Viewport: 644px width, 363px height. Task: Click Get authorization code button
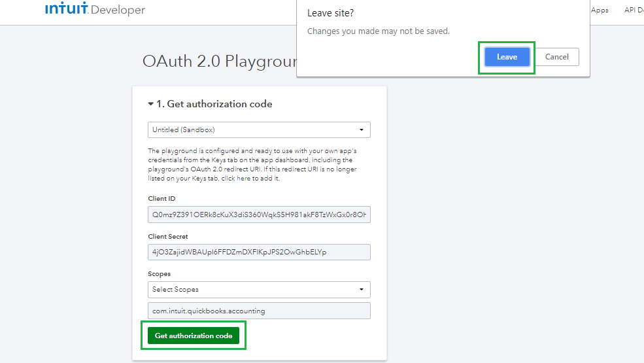pyautogui.click(x=194, y=336)
